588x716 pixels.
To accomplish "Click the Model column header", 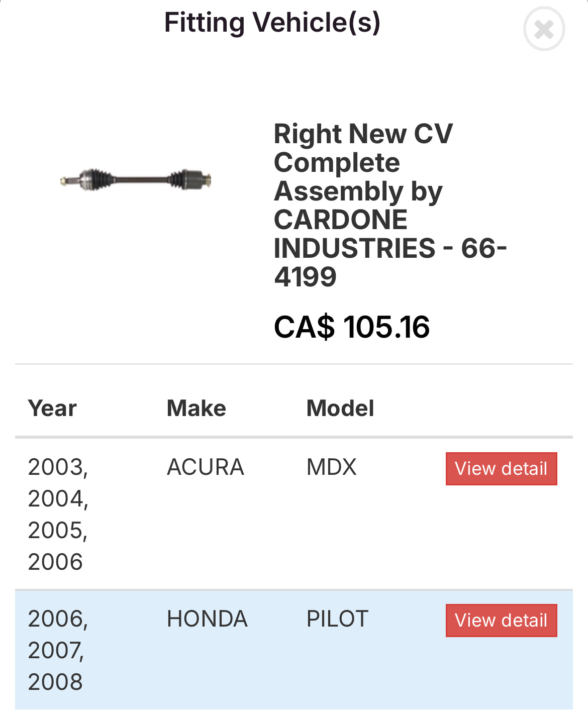I will (340, 408).
